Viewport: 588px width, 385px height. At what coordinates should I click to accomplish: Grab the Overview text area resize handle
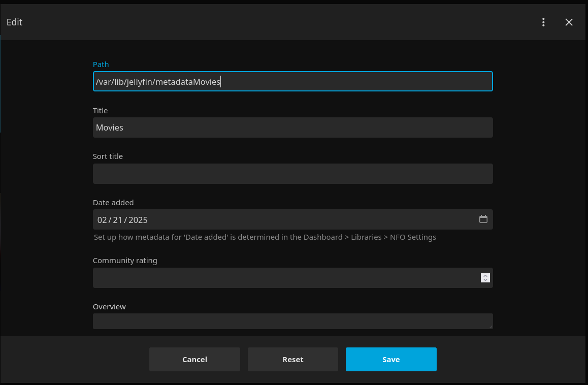click(490, 327)
